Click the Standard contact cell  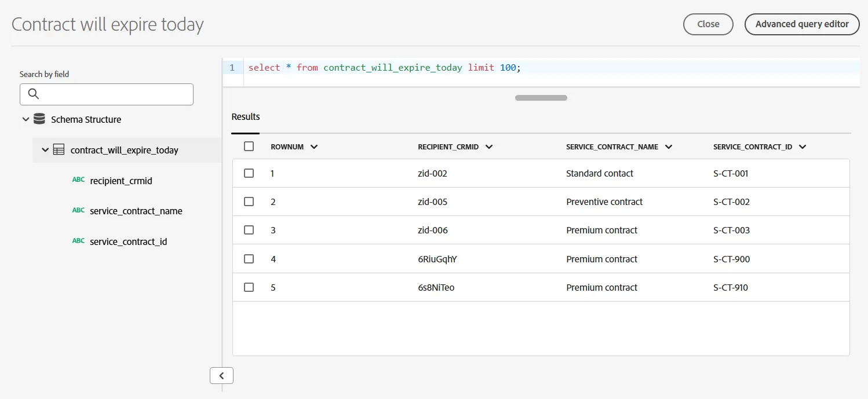600,173
